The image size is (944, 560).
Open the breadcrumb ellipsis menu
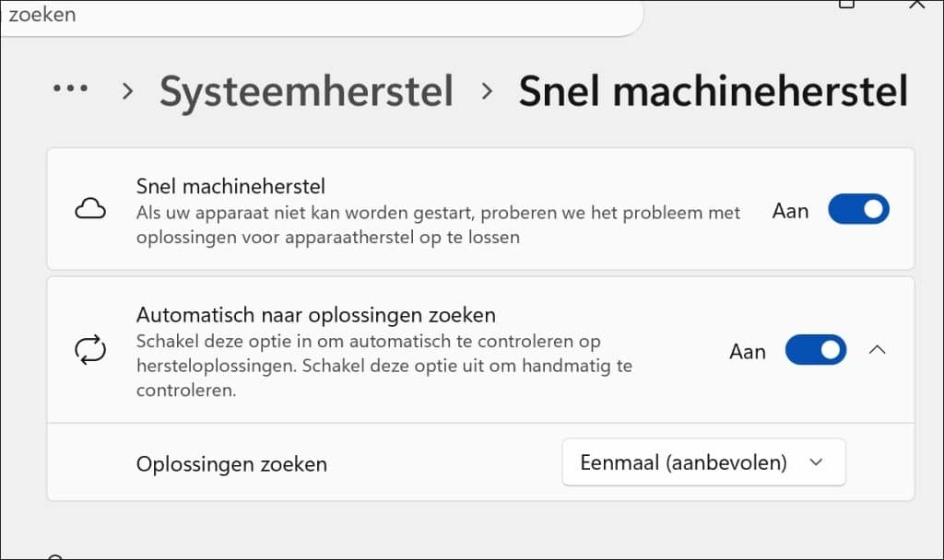tap(71, 89)
